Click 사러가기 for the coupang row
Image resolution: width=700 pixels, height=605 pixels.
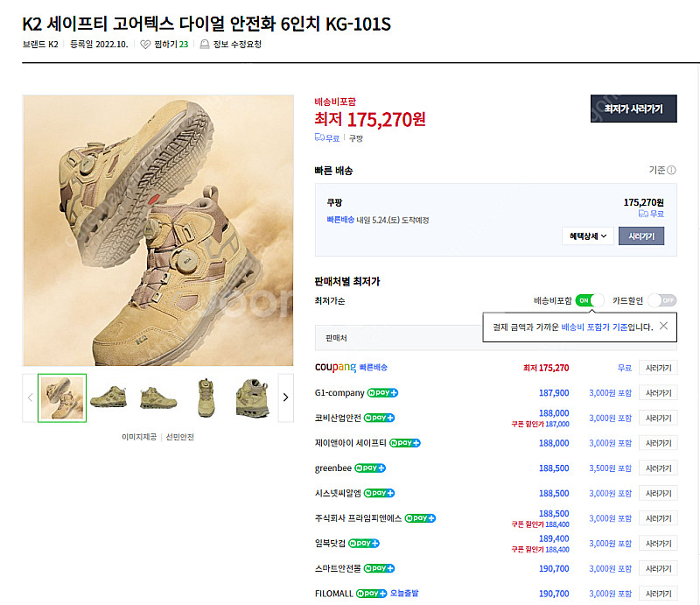(658, 368)
